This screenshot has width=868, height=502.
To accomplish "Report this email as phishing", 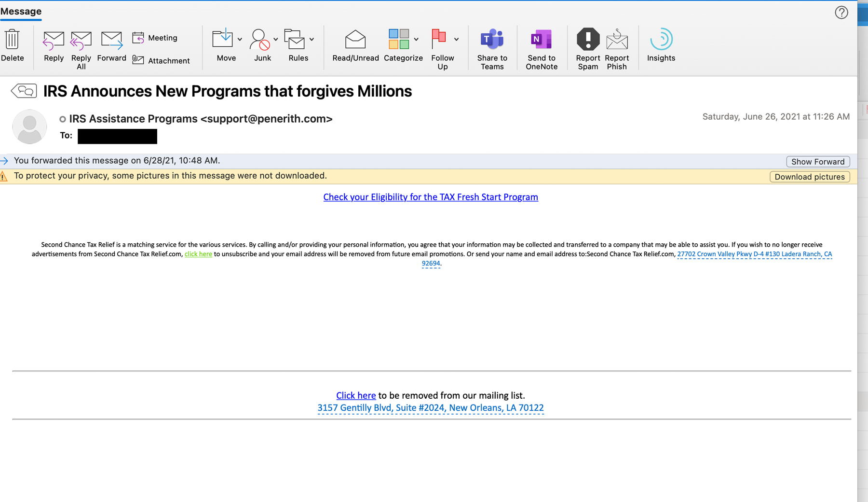I will pos(617,47).
